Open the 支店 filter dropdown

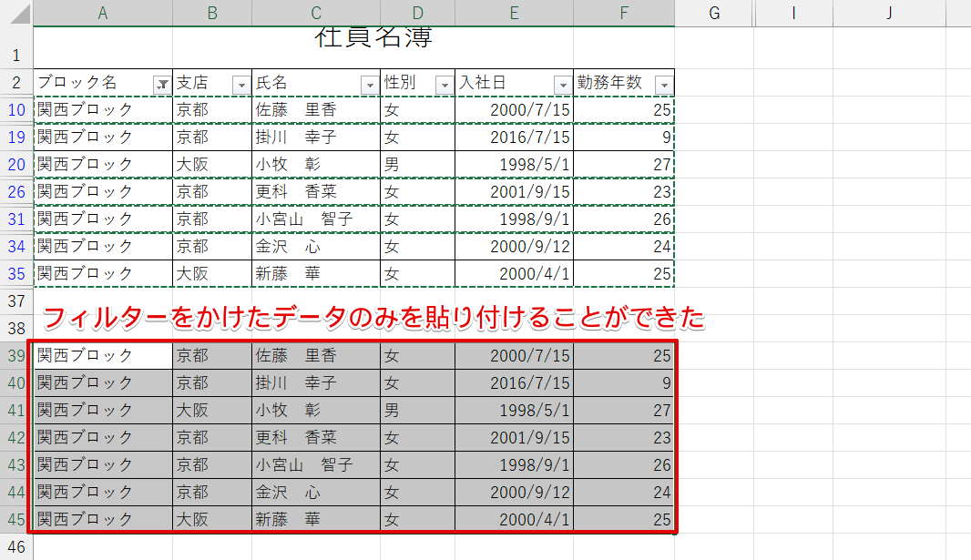240,85
